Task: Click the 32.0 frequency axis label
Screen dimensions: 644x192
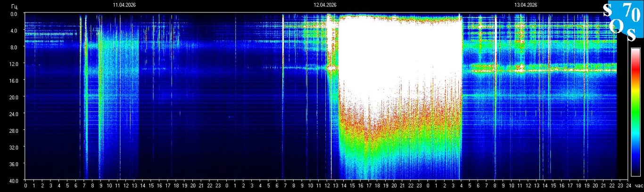Action: point(14,147)
